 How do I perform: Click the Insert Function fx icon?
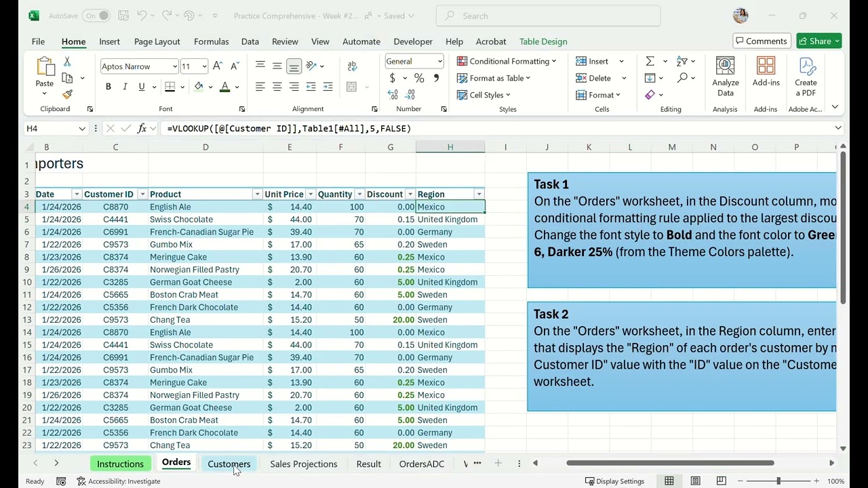[142, 128]
